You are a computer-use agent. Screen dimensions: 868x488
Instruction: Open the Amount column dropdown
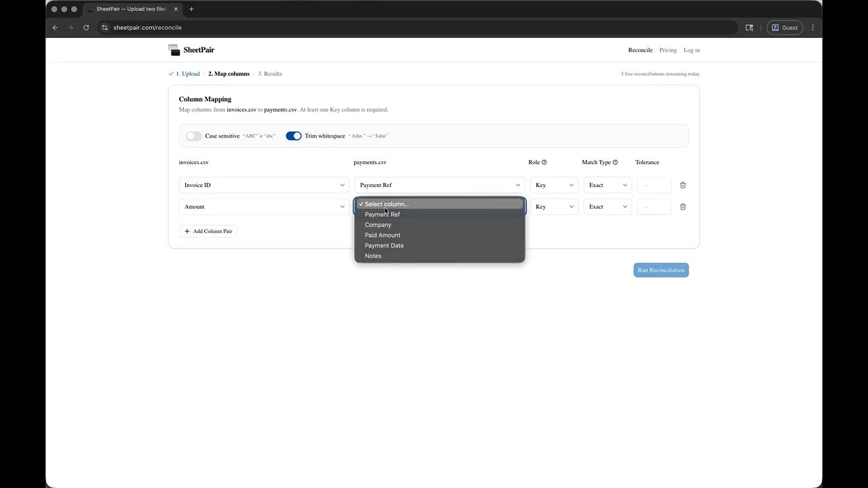(x=264, y=207)
